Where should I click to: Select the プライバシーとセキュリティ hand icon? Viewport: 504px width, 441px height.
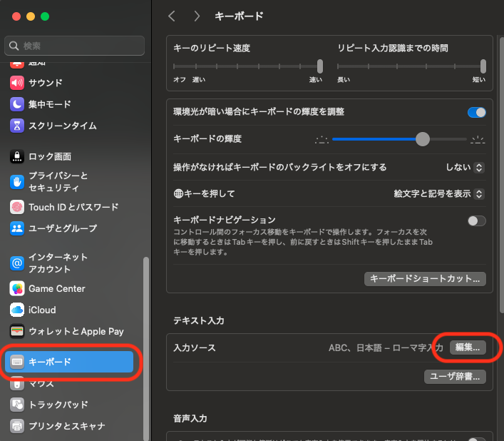coord(17,182)
